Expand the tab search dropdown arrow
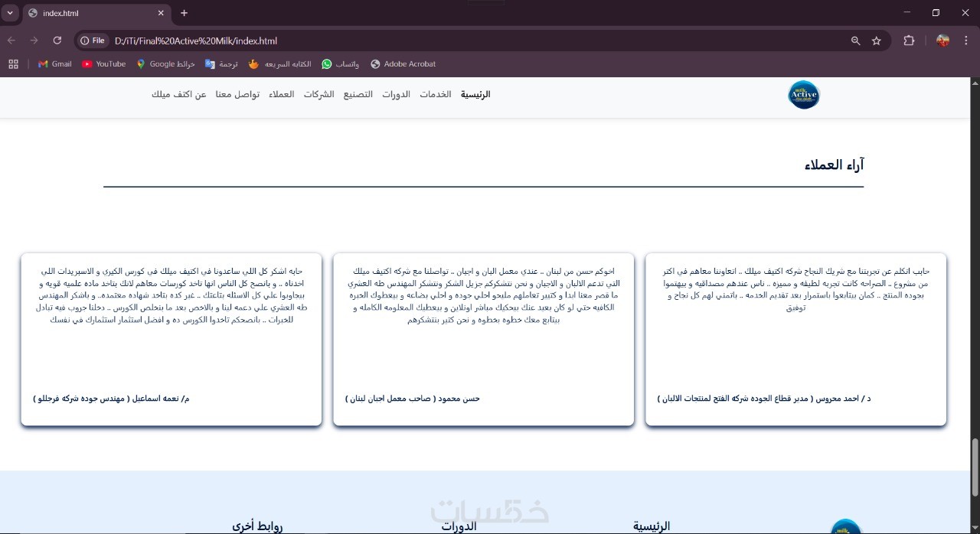980x534 pixels. point(10,13)
